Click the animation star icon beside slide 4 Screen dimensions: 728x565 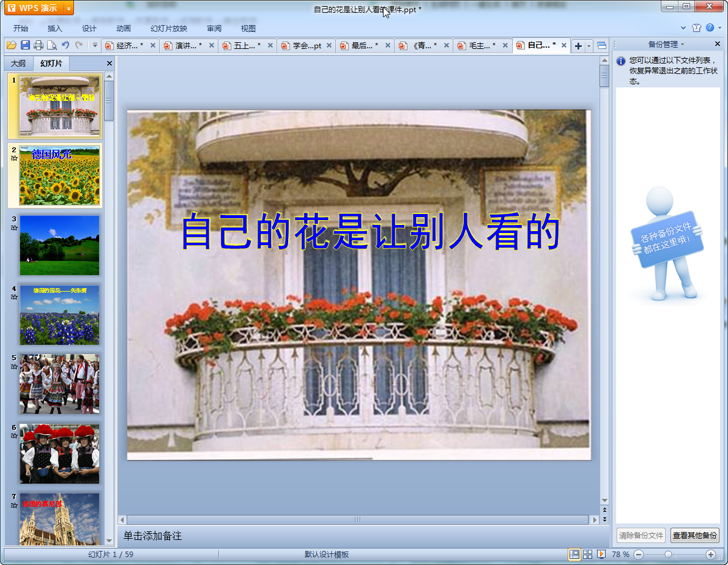[x=14, y=297]
